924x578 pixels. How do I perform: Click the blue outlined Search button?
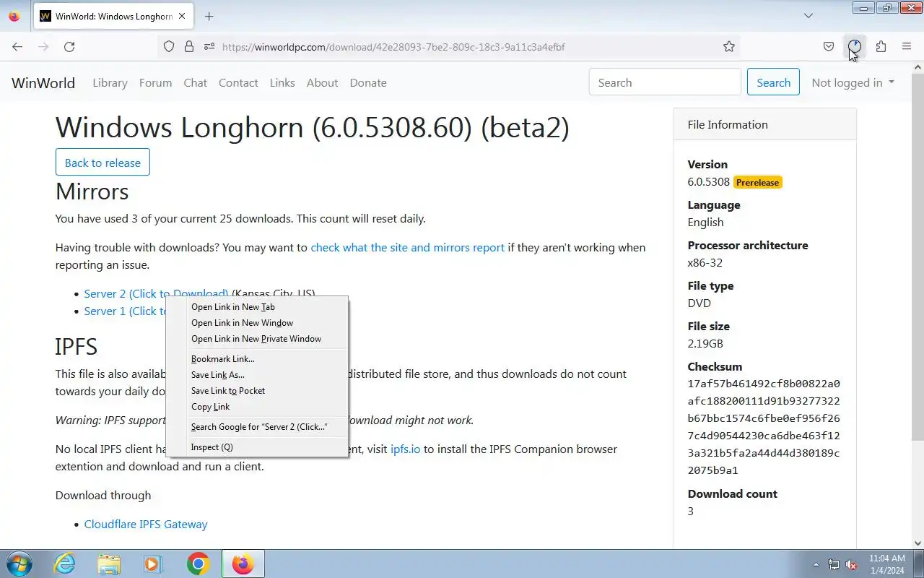pos(773,82)
